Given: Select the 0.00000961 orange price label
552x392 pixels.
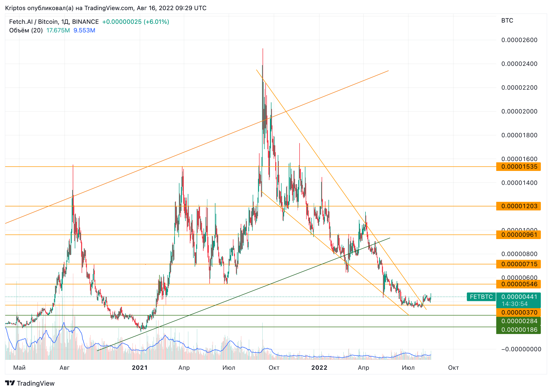Looking at the screenshot, I should (x=518, y=235).
